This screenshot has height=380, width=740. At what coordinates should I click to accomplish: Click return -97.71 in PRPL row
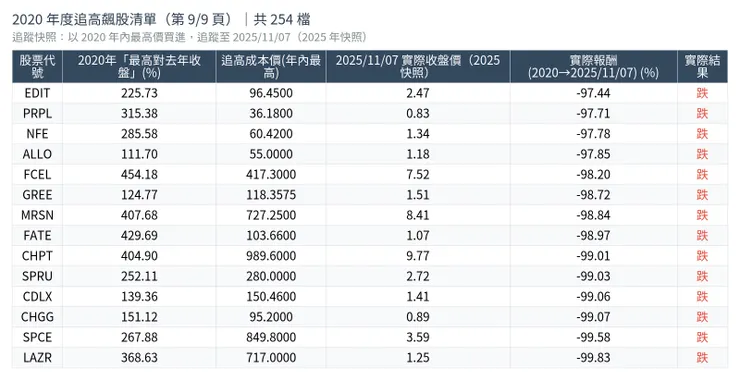click(593, 113)
